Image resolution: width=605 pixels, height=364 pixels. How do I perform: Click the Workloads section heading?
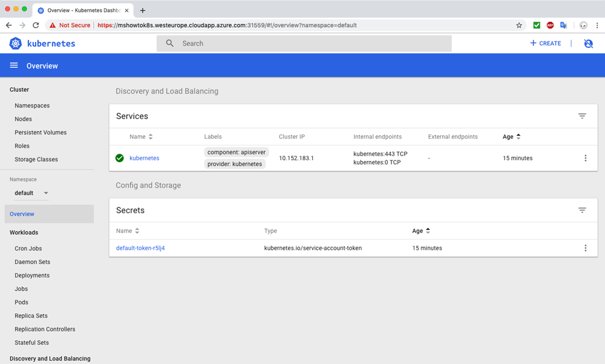[24, 232]
